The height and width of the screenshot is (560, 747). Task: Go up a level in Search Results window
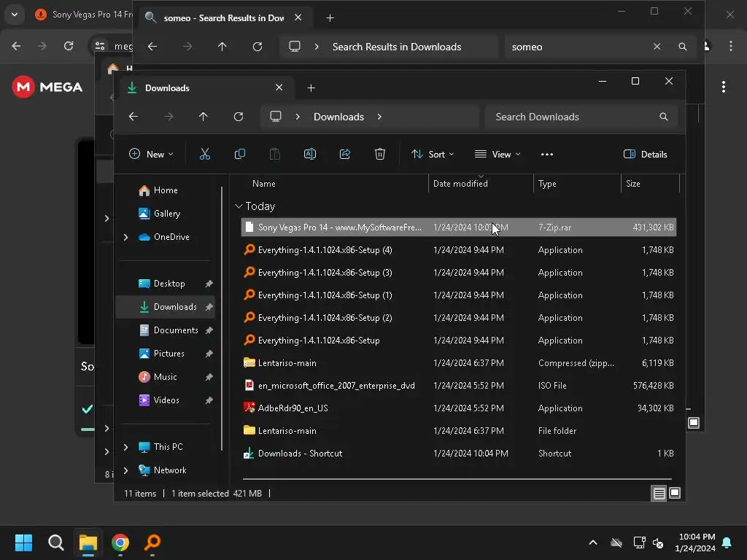[222, 47]
